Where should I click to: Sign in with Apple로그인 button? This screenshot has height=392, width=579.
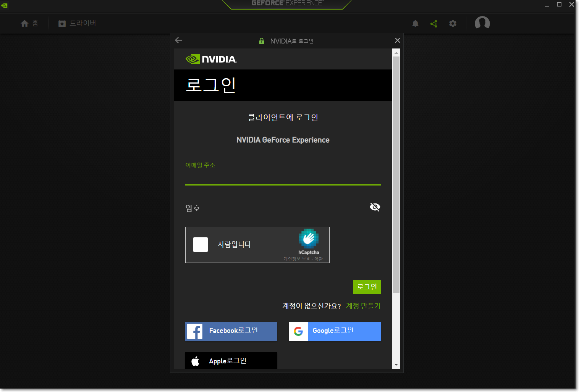(231, 361)
